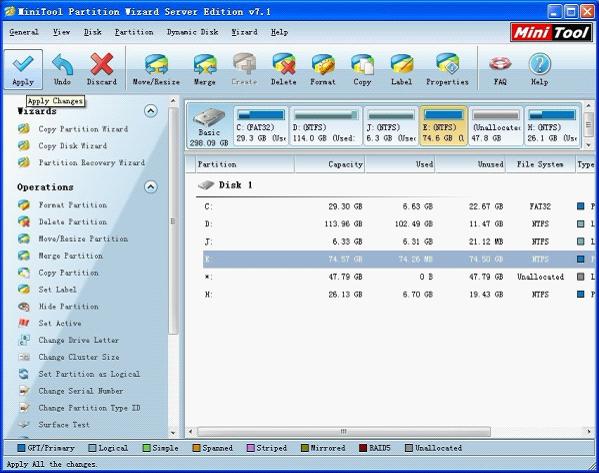Collapse the Wizards section

(x=151, y=111)
